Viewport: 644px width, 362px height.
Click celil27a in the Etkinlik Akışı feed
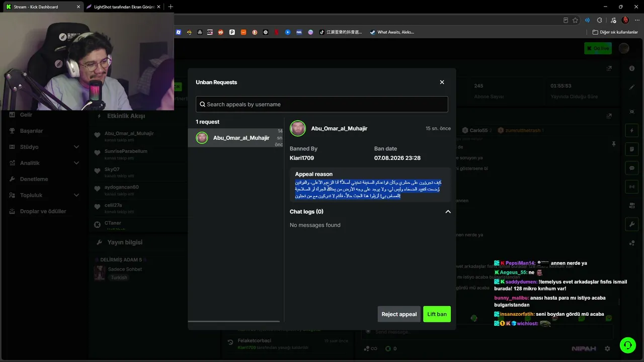(x=113, y=205)
